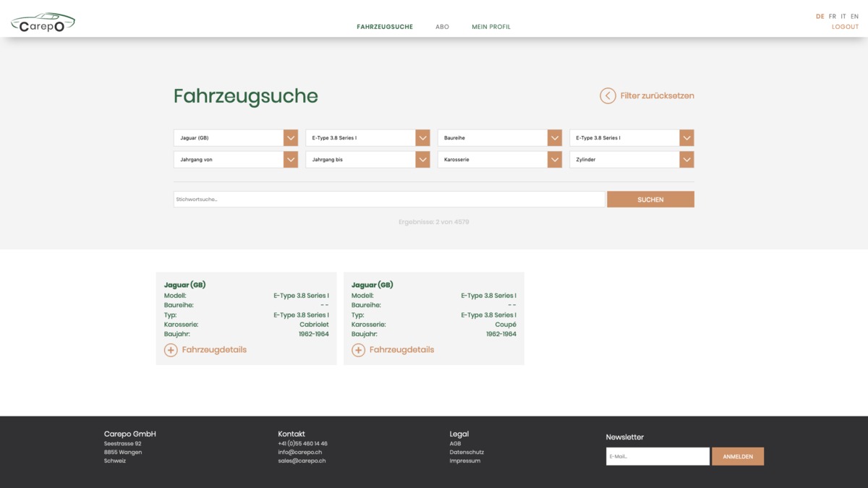868x488 pixels.
Task: Click the +41 (0)55 460 14 46 phone number
Action: point(302,443)
